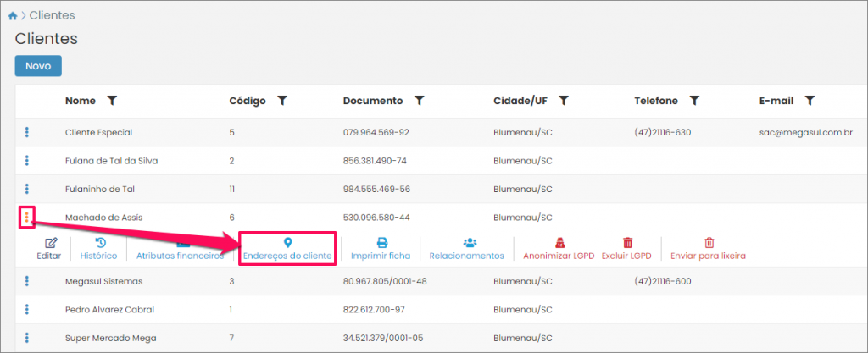The image size is (868, 353).
Task: Click the home icon in breadcrumb
Action: pos(12,15)
